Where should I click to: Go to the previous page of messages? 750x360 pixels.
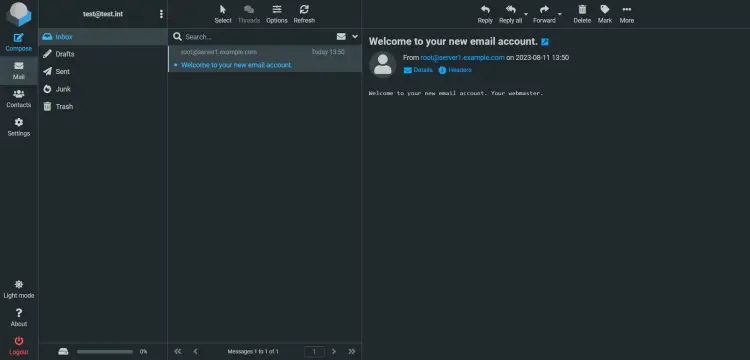(196, 351)
